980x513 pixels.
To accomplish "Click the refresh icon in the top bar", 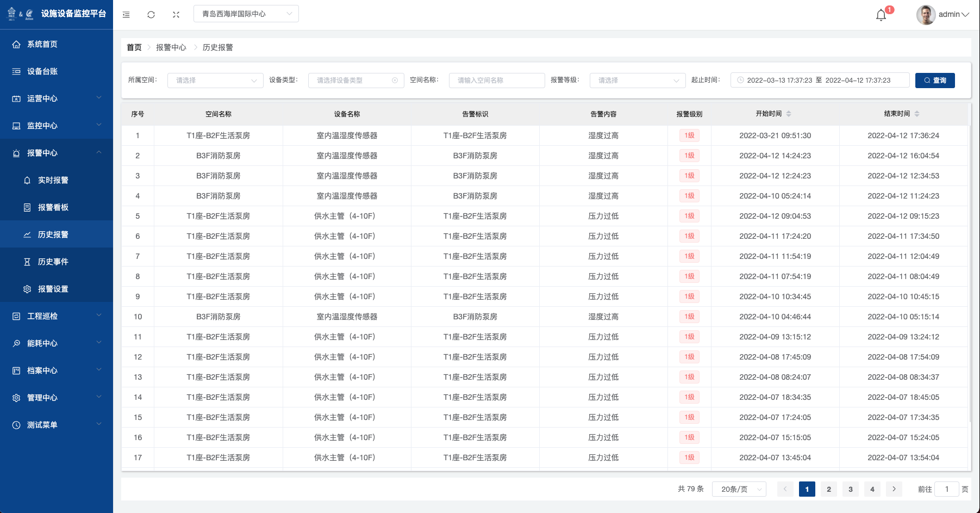I will tap(151, 15).
